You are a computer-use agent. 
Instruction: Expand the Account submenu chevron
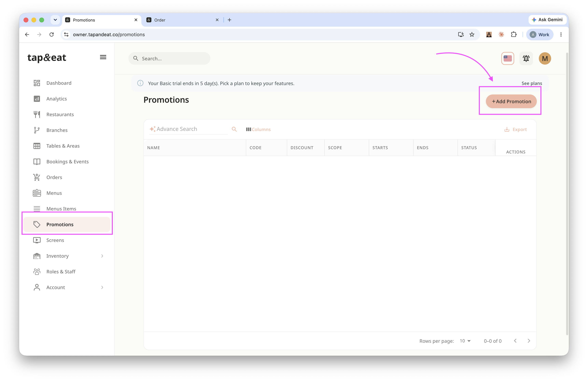[x=102, y=287]
